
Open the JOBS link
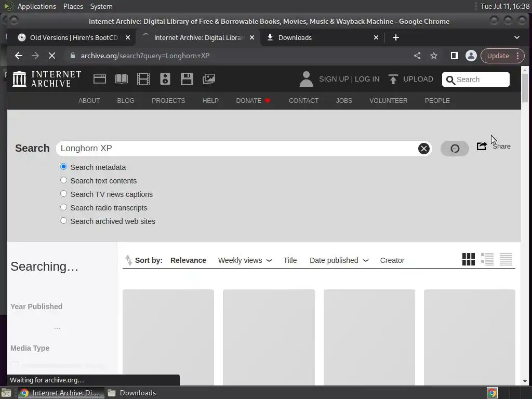point(344,101)
